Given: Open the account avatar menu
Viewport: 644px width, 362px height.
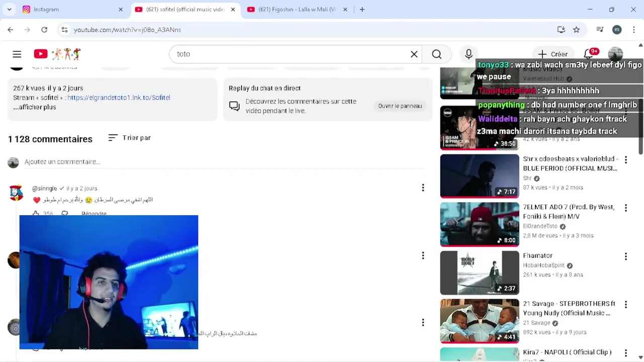Looking at the screenshot, I should click(x=615, y=54).
